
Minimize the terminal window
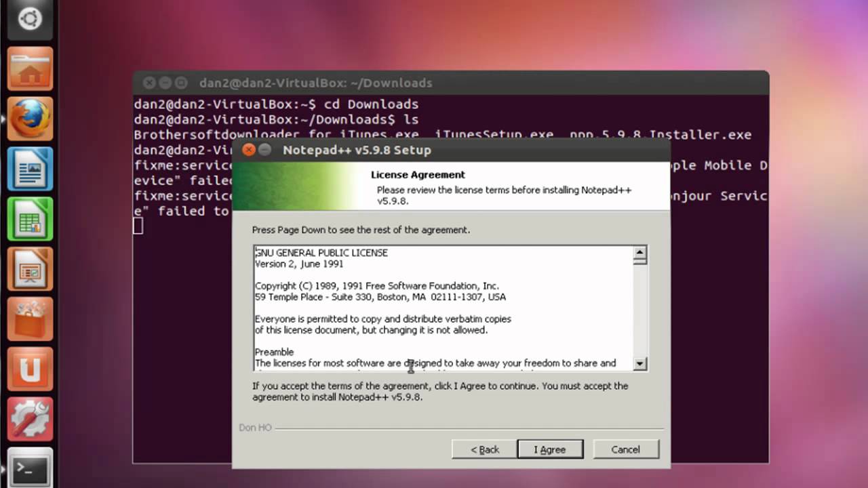click(165, 83)
